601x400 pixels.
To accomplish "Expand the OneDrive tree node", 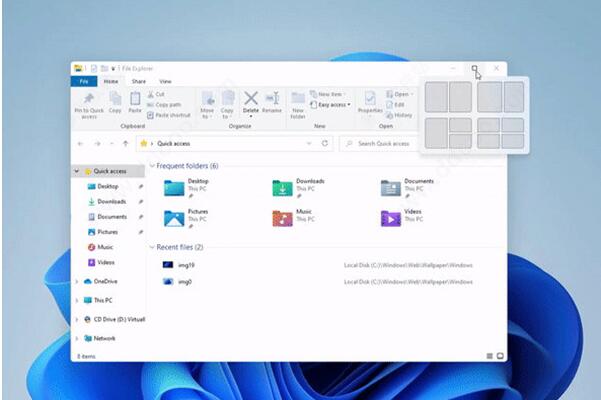I will 77,282.
